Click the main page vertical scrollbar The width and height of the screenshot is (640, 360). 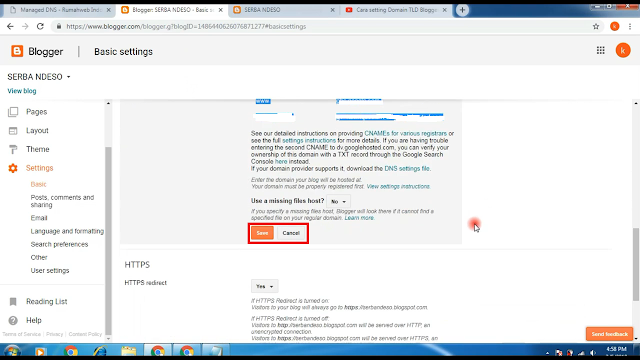point(636,264)
